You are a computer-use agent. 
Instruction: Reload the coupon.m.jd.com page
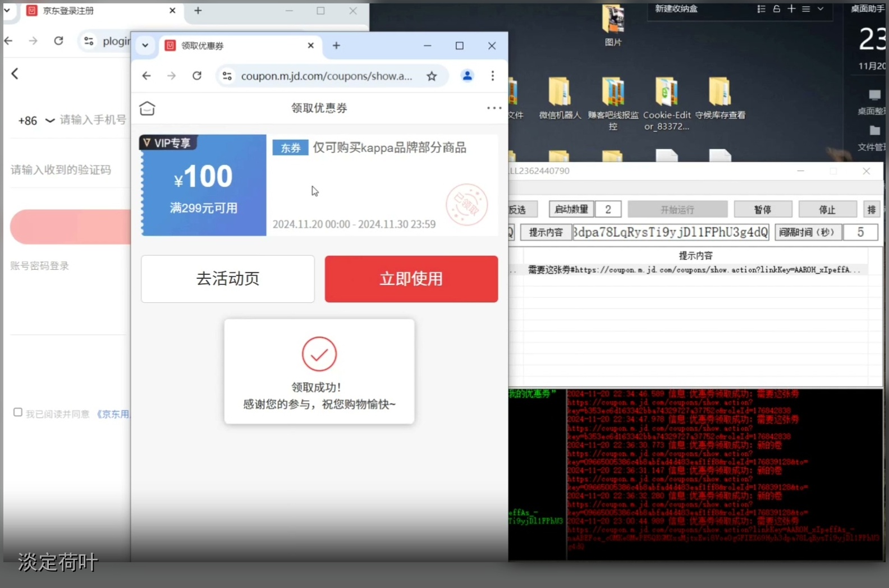[x=197, y=76]
